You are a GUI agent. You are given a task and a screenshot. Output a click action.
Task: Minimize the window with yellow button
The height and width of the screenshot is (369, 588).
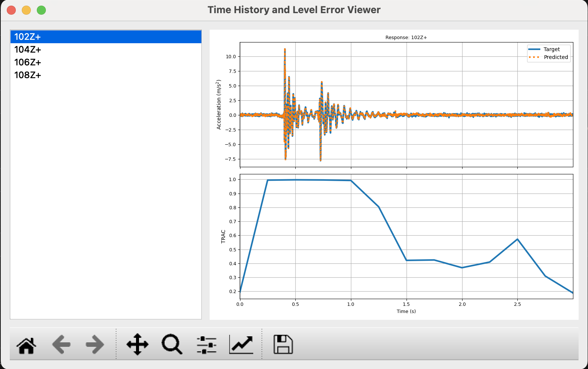[x=26, y=10]
